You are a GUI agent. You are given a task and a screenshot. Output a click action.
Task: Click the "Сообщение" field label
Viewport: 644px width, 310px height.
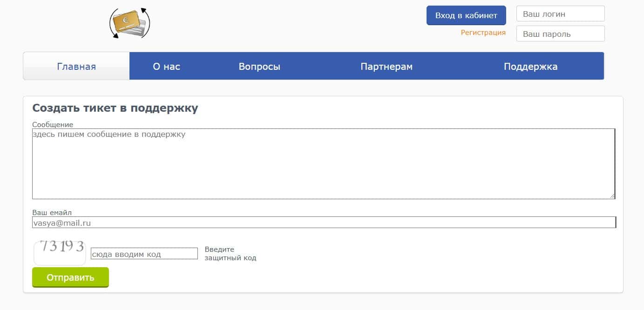tap(53, 125)
